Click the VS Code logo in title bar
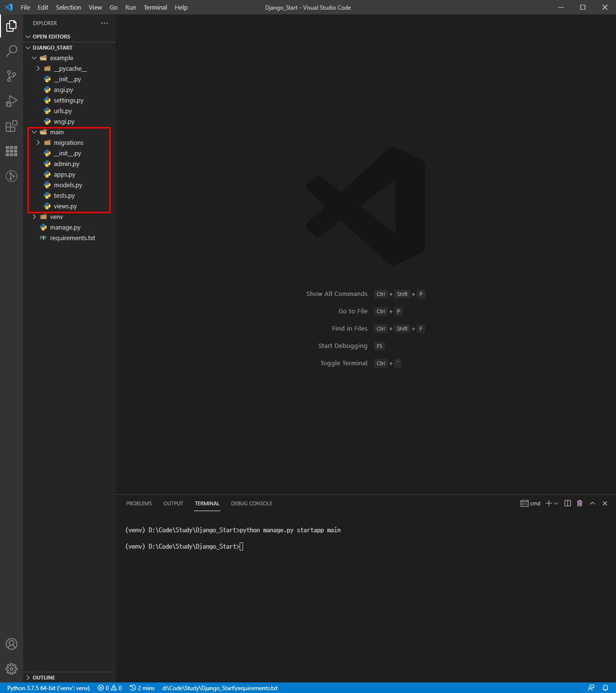 pos(9,7)
